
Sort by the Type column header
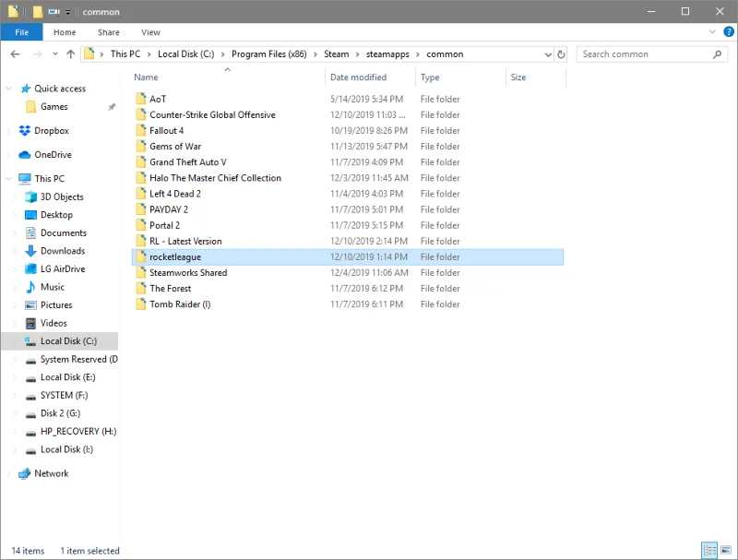[x=460, y=77]
